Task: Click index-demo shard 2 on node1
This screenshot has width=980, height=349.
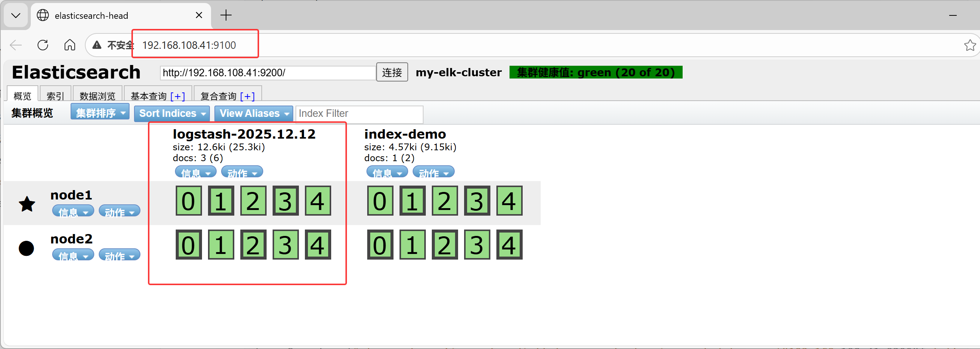Action: [445, 201]
